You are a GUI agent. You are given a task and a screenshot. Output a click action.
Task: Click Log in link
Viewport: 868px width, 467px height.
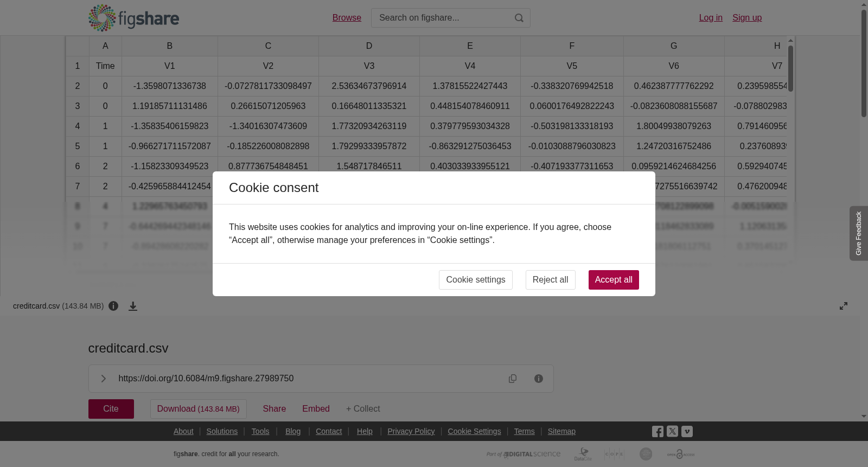point(711,18)
